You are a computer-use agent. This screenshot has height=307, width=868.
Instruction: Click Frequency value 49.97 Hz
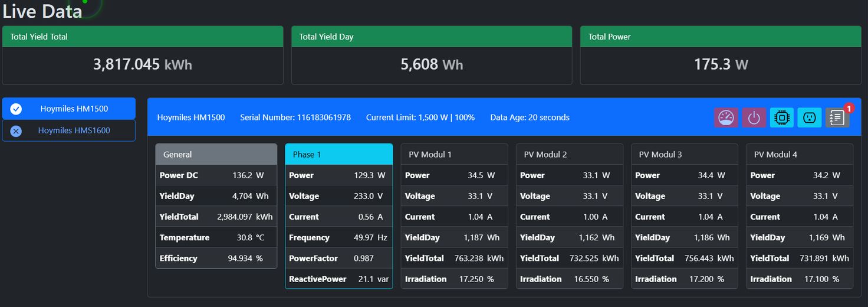point(370,237)
